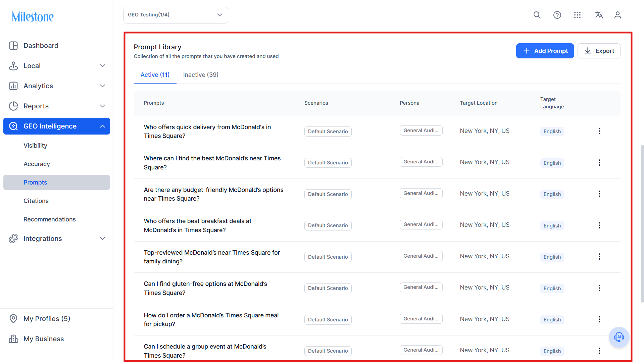Screen dimensions: 644x362
Task: Open the GEO Testing(1/4) dropdown
Action: pos(176,15)
